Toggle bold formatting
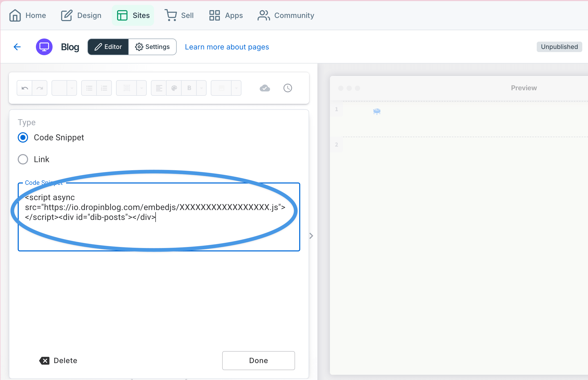588x380 pixels. pos(189,88)
